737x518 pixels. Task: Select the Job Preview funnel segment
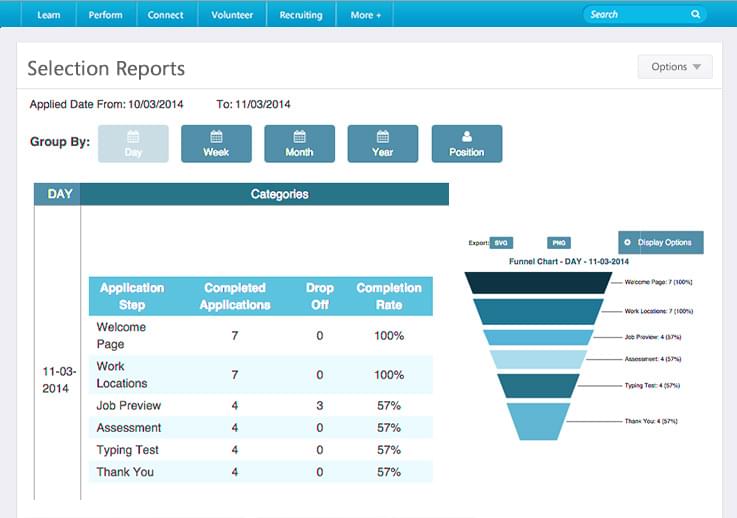tap(538, 337)
